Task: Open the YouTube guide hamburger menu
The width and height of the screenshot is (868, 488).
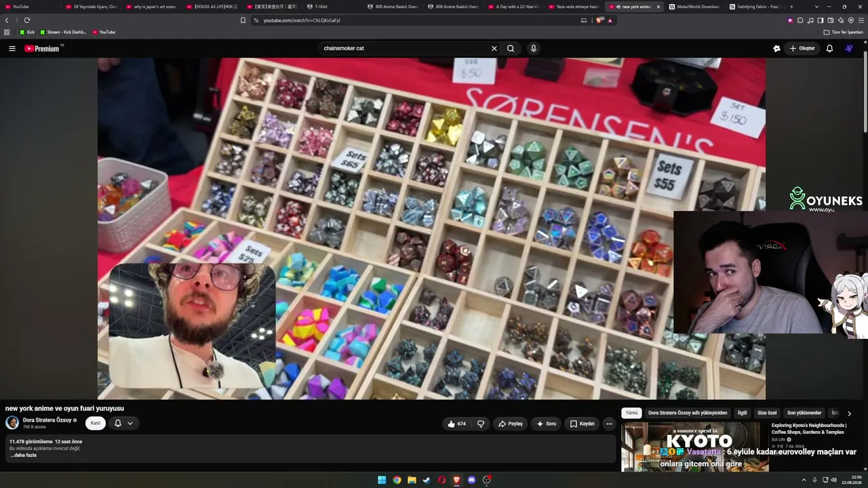Action: pyautogui.click(x=12, y=48)
